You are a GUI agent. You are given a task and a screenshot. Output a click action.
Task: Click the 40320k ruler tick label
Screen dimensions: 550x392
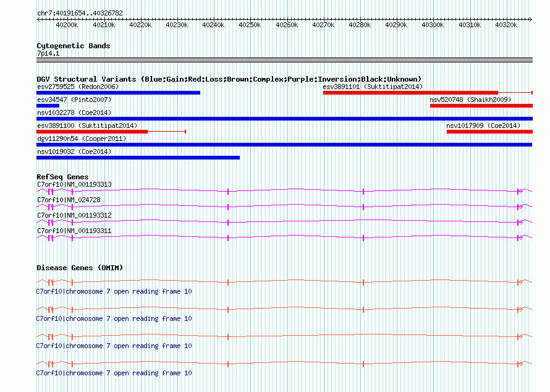tap(506, 25)
